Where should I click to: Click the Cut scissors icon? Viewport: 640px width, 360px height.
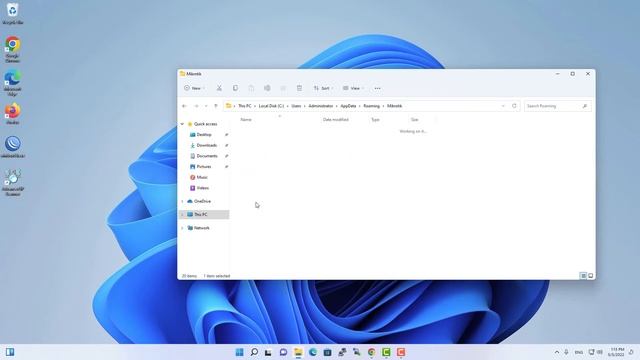(219, 88)
